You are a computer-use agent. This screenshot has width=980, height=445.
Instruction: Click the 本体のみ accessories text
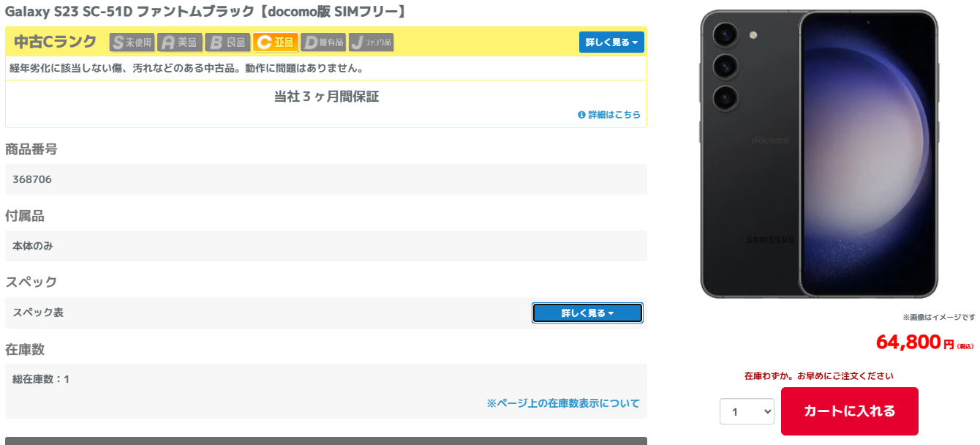click(x=33, y=246)
